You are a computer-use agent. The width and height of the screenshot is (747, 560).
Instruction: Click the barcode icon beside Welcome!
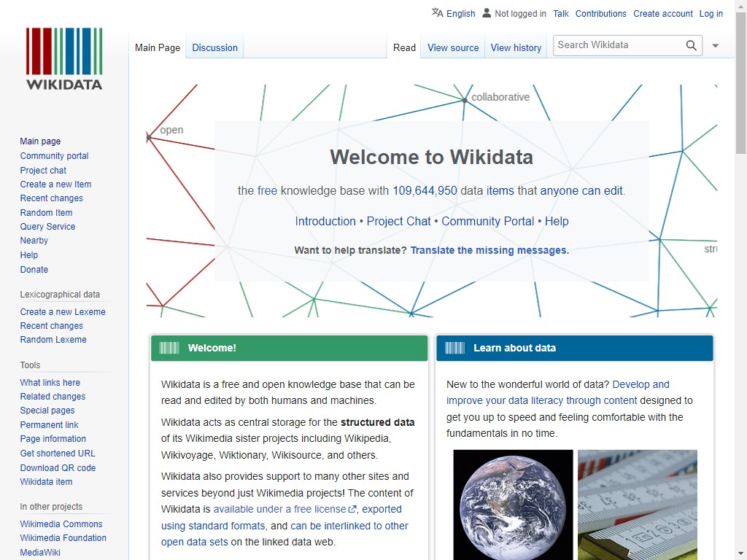click(x=169, y=348)
